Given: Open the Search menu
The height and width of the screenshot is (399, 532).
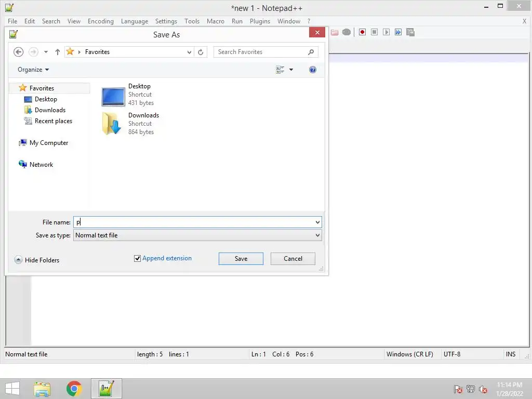Looking at the screenshot, I should (x=51, y=21).
